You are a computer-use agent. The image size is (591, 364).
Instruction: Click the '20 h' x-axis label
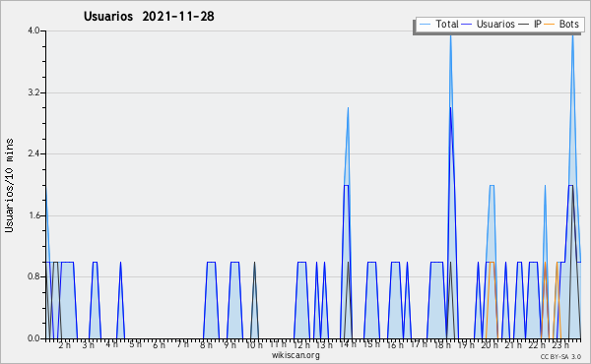[490, 345]
